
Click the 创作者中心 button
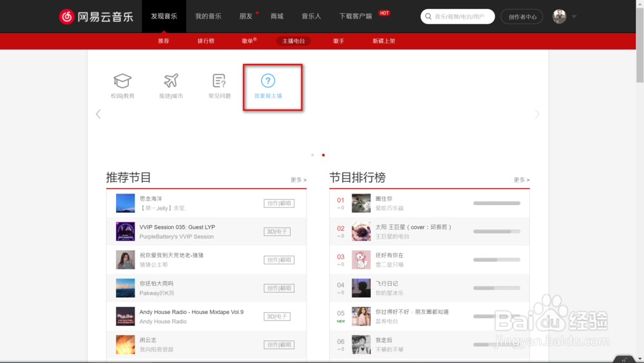(x=522, y=17)
